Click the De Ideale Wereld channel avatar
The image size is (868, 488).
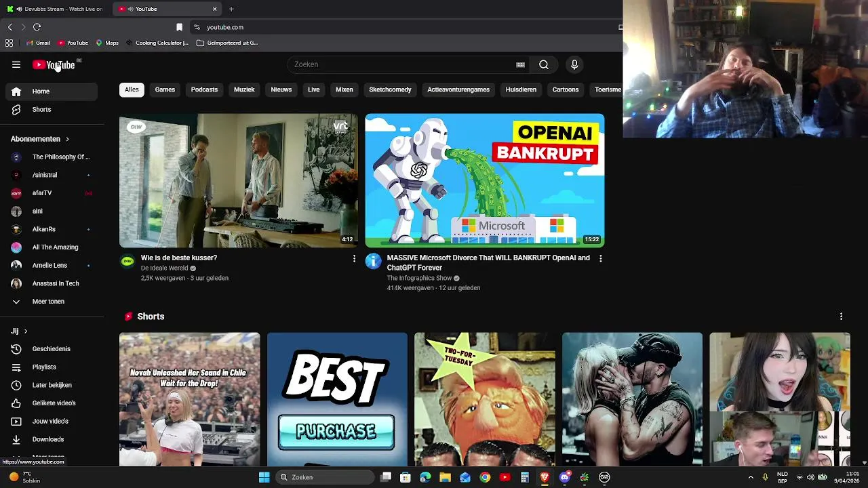[127, 262]
